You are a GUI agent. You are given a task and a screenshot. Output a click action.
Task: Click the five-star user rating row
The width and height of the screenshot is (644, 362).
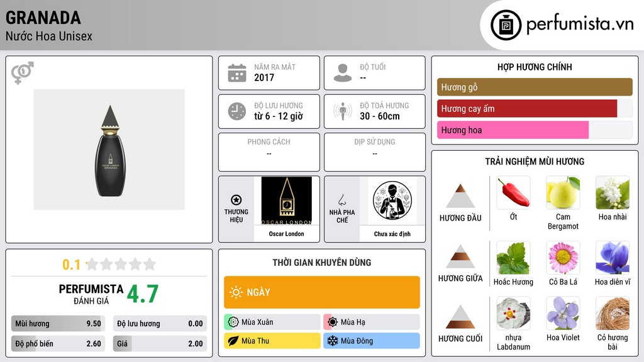coord(121,264)
